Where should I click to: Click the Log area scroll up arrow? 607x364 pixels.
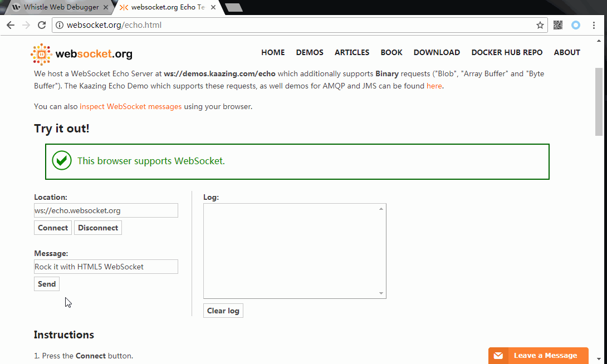click(x=381, y=209)
